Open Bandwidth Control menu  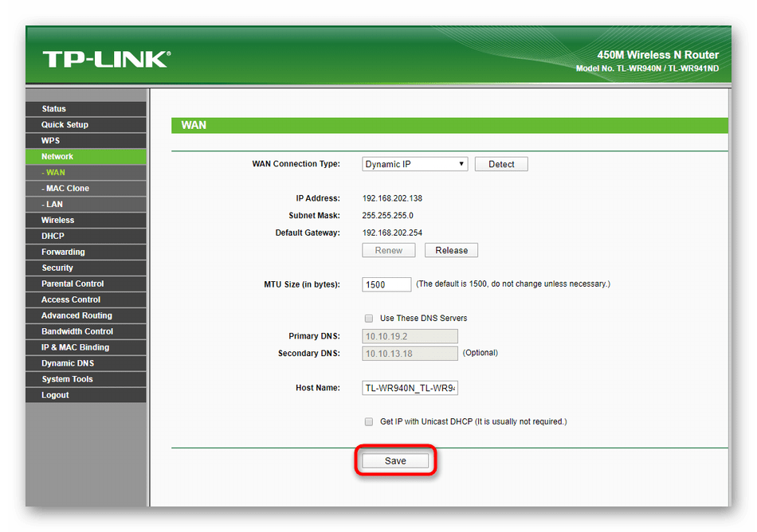point(86,331)
